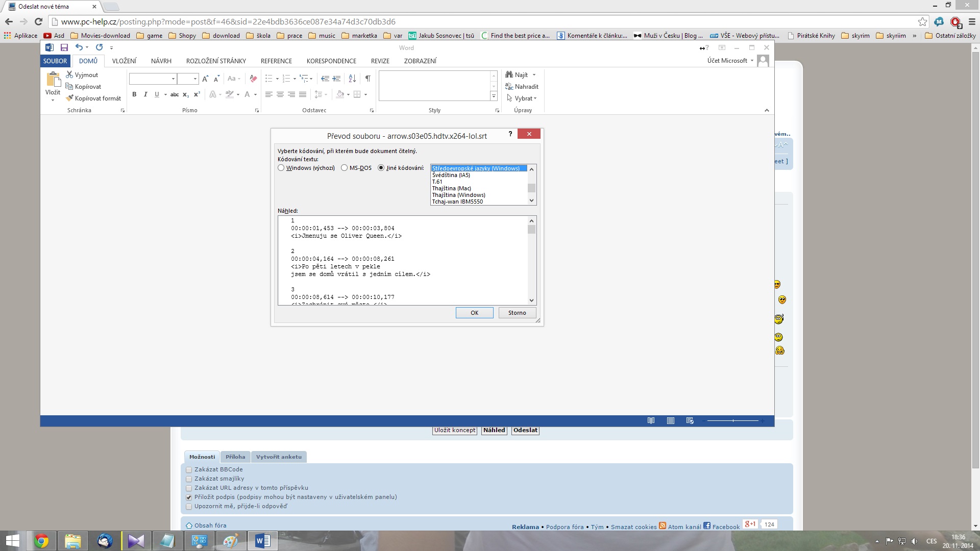Image resolution: width=980 pixels, height=551 pixels.
Task: Click the Save icon in Word's title bar
Action: click(64, 47)
